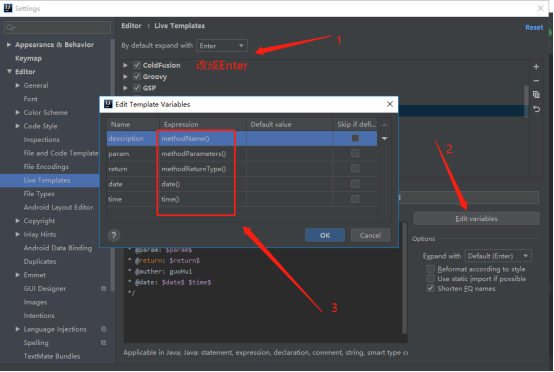Image resolution: width=554 pixels, height=372 pixels.
Task: Click project-level icon next to Spelling
Action: [x=103, y=343]
